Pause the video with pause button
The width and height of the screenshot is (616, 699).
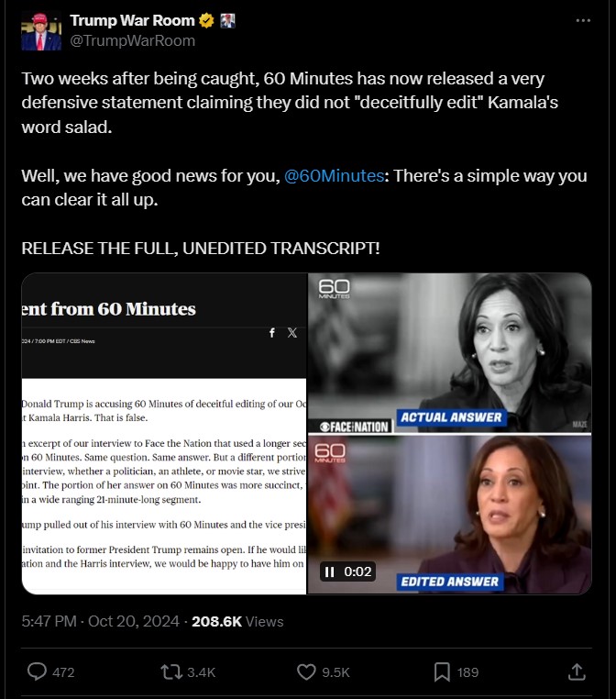click(330, 571)
